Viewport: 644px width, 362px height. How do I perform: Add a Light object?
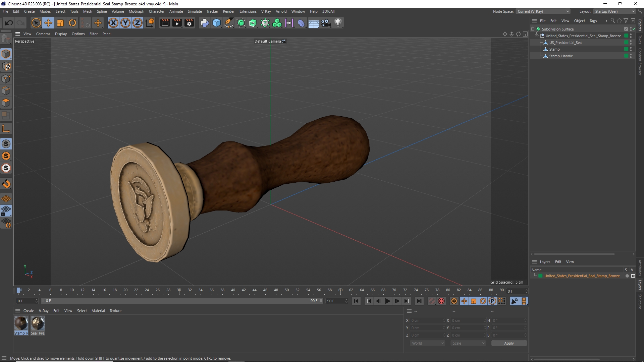pyautogui.click(x=338, y=23)
